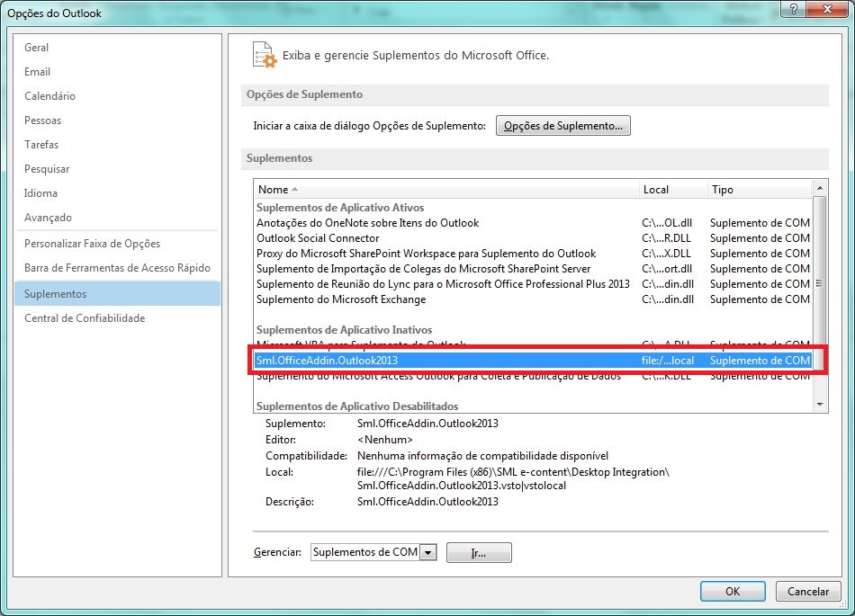This screenshot has width=855, height=616.
Task: Click the Suplementos gear document icon
Action: (x=264, y=54)
